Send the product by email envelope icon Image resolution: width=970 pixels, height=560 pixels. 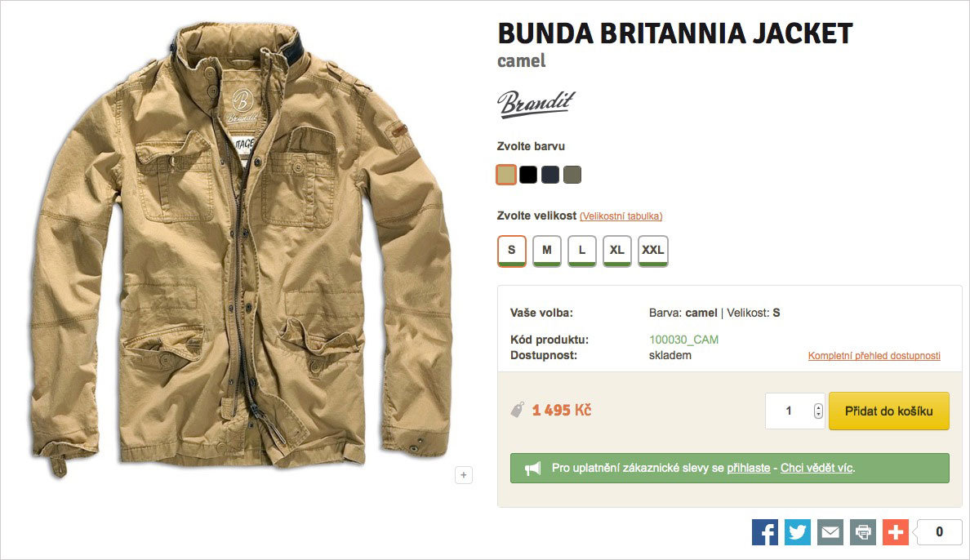(x=830, y=532)
